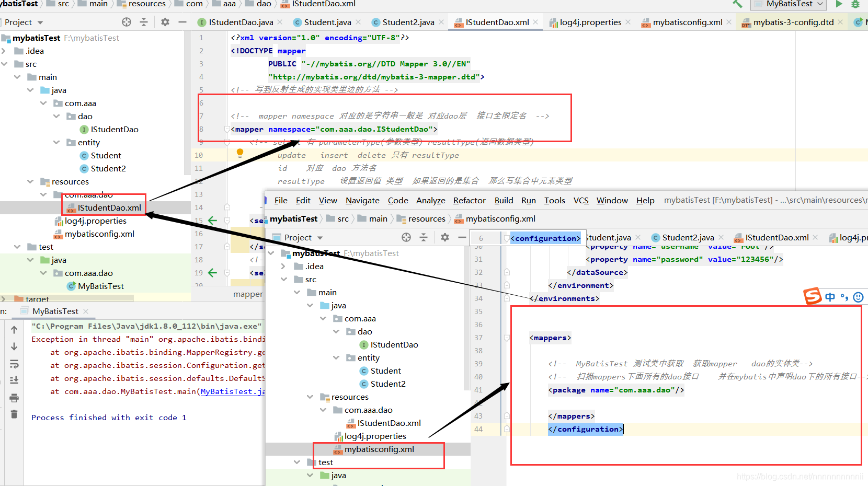This screenshot has height=486, width=868.
Task: Open mybatisconfig.xml editor tab
Action: point(687,22)
